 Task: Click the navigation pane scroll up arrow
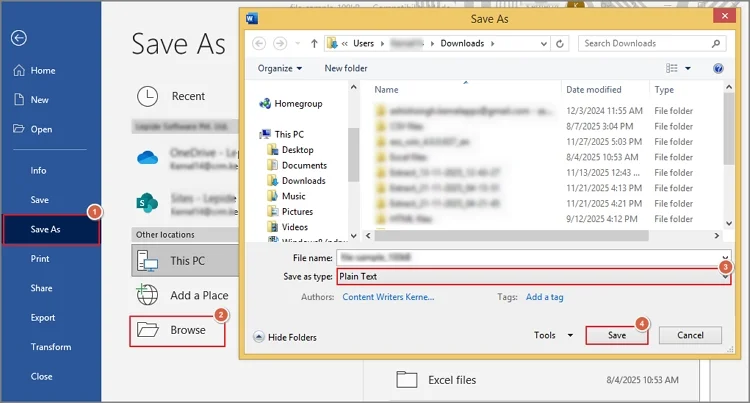353,87
